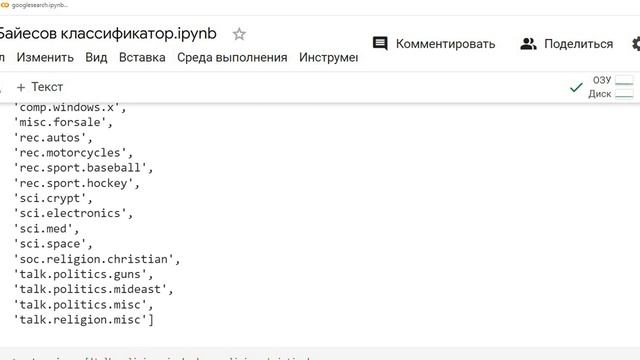The width and height of the screenshot is (640, 360).
Task: Click the 'talk.politics.mideast' output line
Action: pyautogui.click(x=93, y=289)
